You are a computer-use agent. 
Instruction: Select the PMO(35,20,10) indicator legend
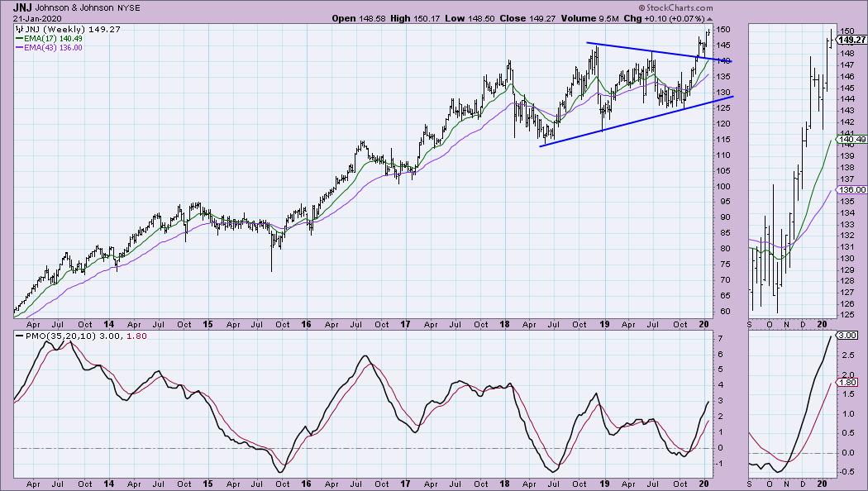pos(85,336)
